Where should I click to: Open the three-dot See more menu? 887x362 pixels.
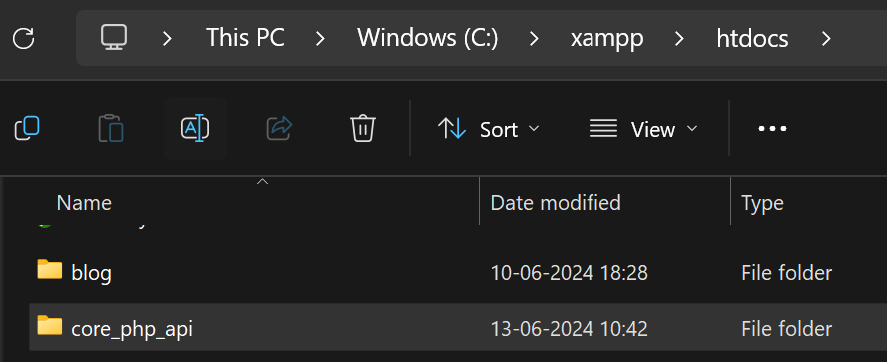(772, 129)
